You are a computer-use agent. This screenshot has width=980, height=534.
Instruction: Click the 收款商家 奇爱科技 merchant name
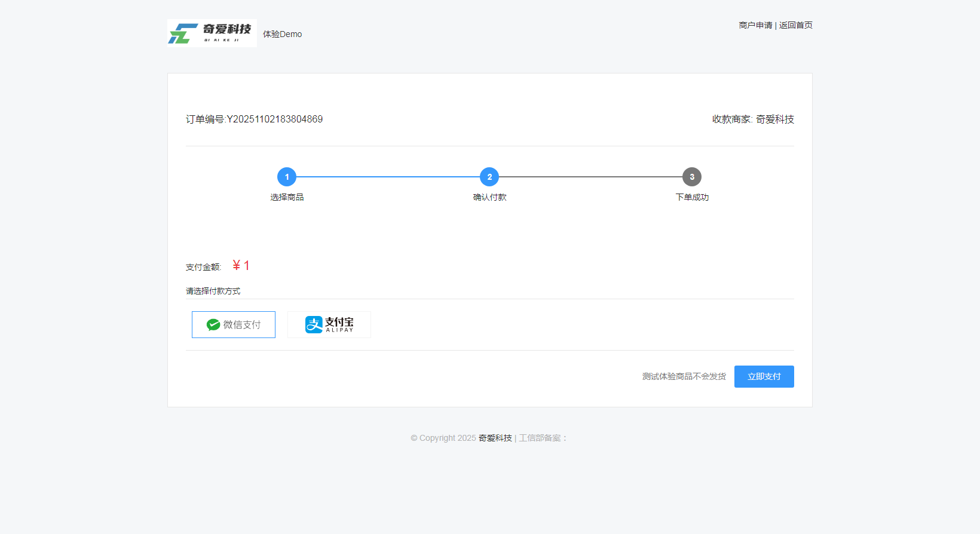click(x=774, y=119)
